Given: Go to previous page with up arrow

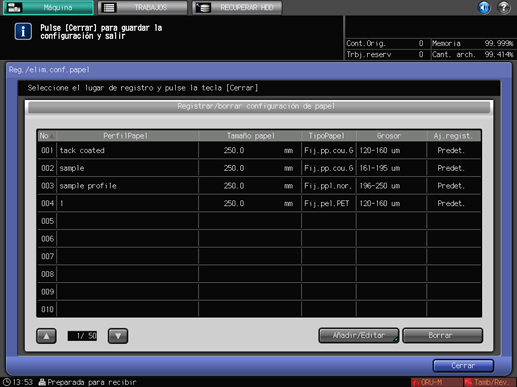Looking at the screenshot, I should (46, 336).
